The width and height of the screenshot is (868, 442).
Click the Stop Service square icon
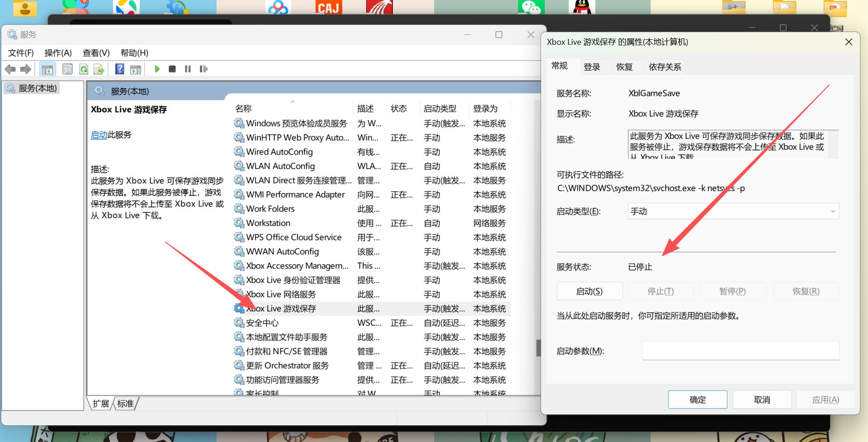click(x=172, y=69)
